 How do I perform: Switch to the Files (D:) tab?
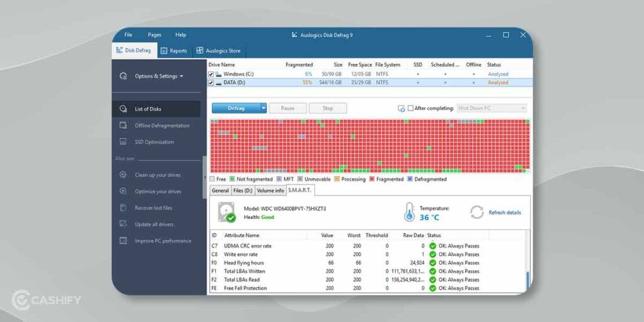[243, 191]
